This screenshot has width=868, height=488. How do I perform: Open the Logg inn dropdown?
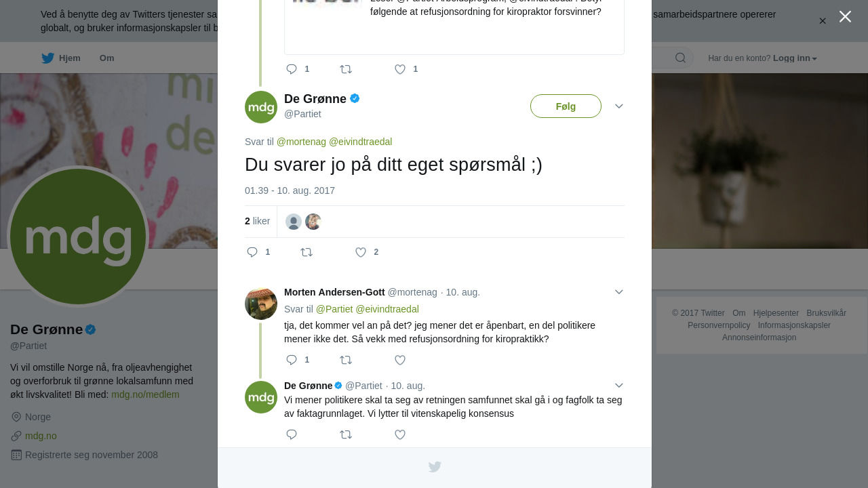(x=795, y=58)
